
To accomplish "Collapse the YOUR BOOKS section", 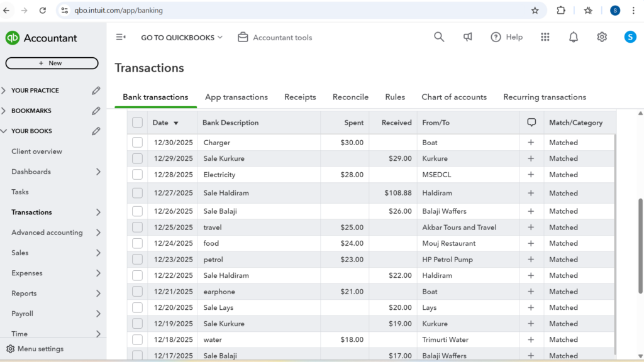I will click(4, 131).
